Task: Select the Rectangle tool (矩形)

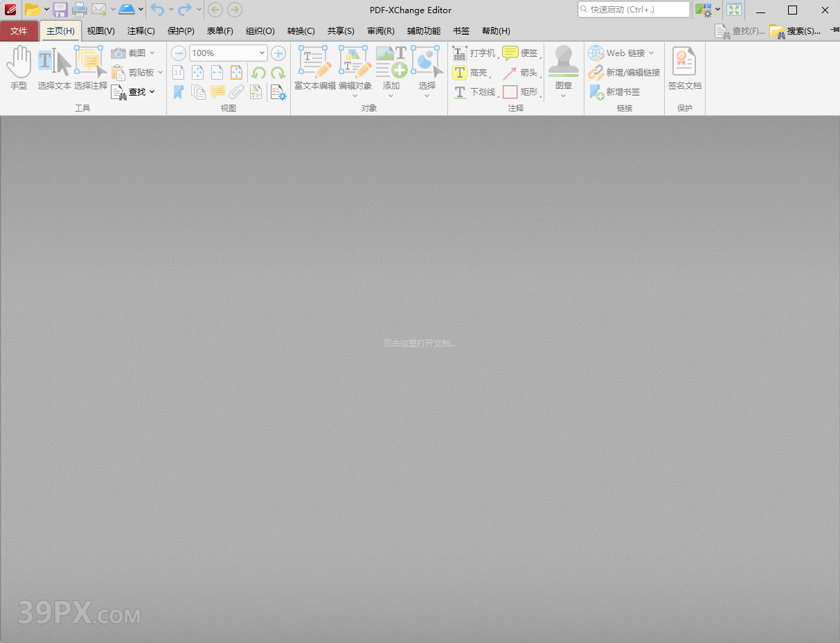Action: point(520,92)
